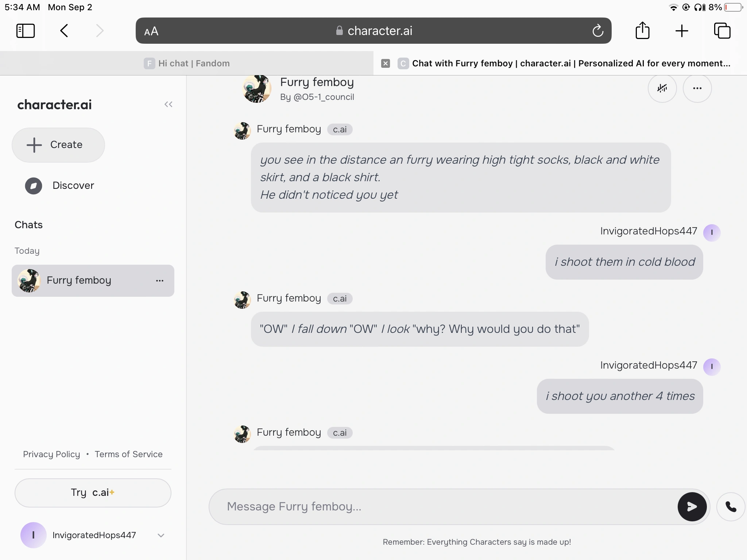Reload the character.ai page
747x560 pixels.
(x=597, y=31)
